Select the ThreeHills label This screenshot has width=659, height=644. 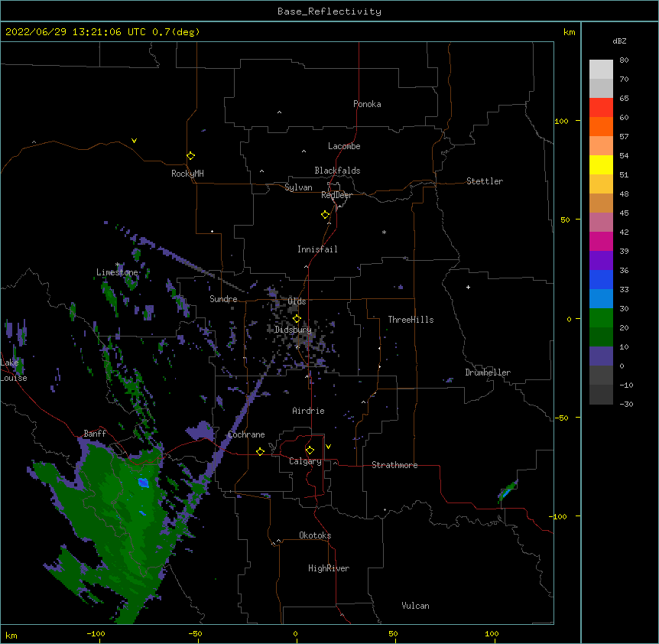(x=411, y=320)
